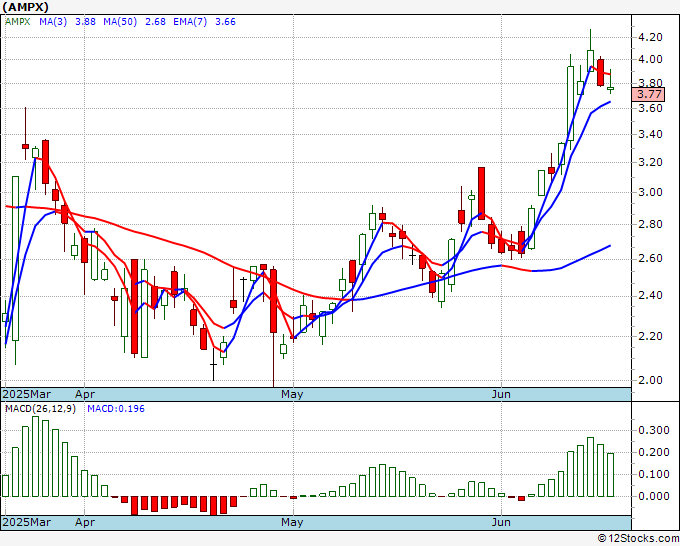Click the MA(3) legend label
This screenshot has height=546, width=680.
click(53, 22)
